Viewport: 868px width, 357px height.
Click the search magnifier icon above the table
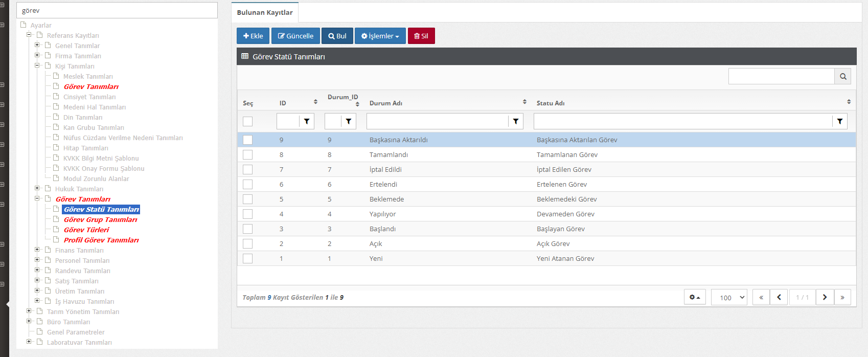pos(842,76)
